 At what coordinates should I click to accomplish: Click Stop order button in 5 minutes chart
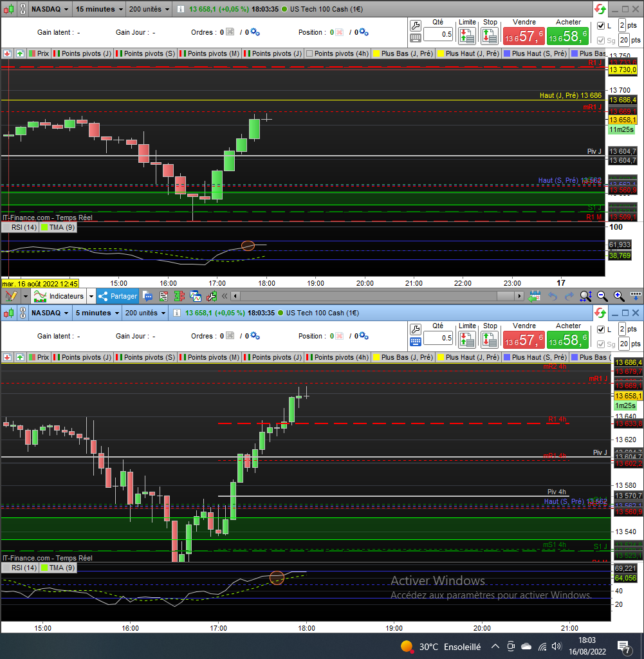490,340
